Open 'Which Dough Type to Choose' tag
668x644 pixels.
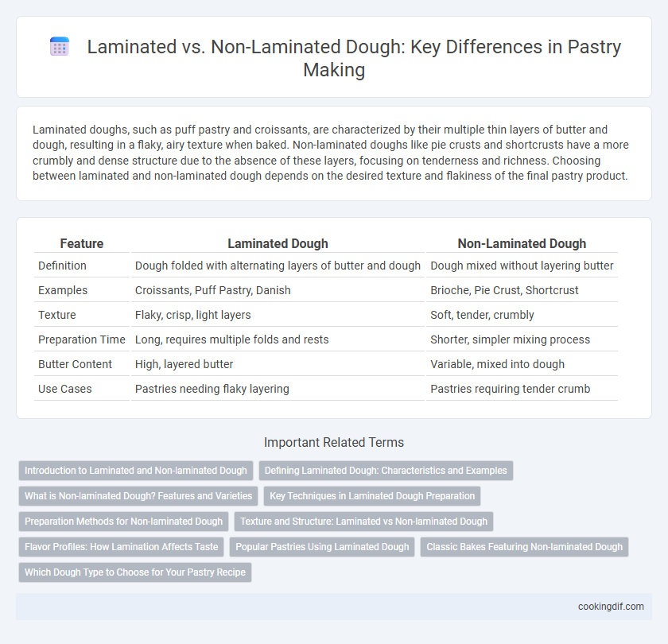tap(135, 572)
